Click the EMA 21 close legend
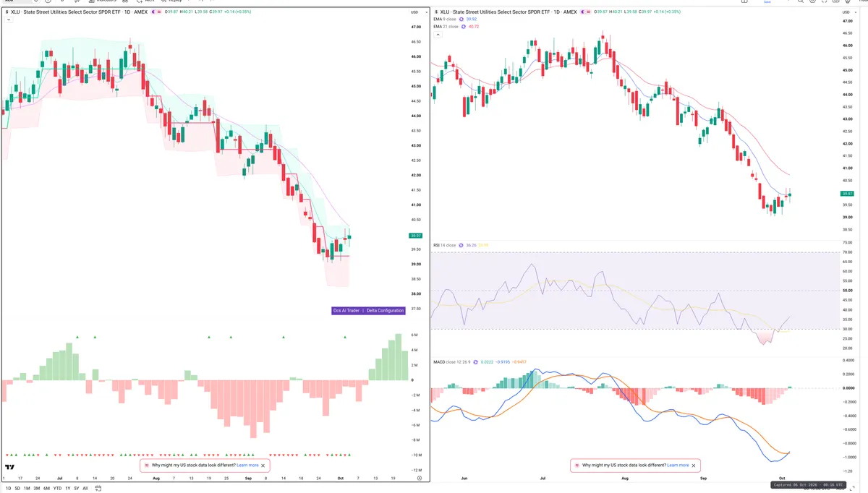This screenshot has height=493, width=868. tap(446, 27)
